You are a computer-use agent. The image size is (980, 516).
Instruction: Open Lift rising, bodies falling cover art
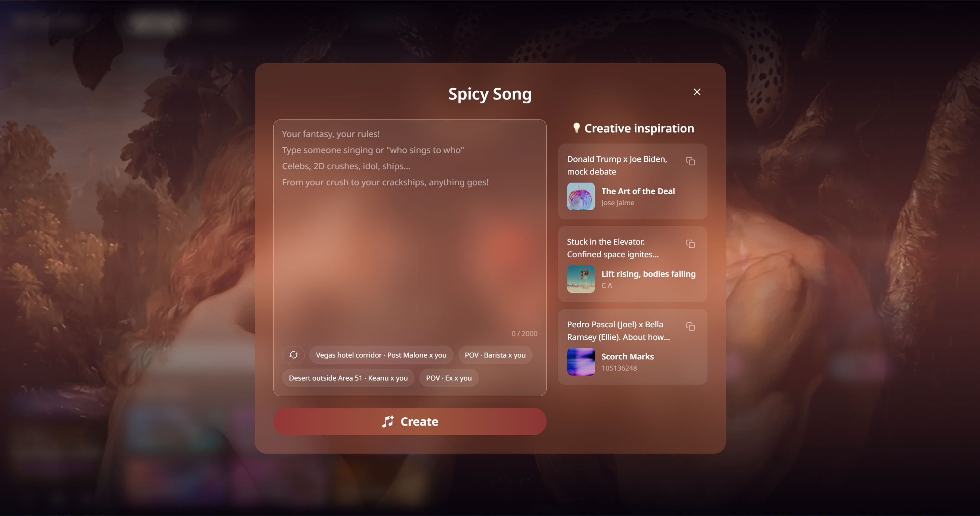coord(581,279)
